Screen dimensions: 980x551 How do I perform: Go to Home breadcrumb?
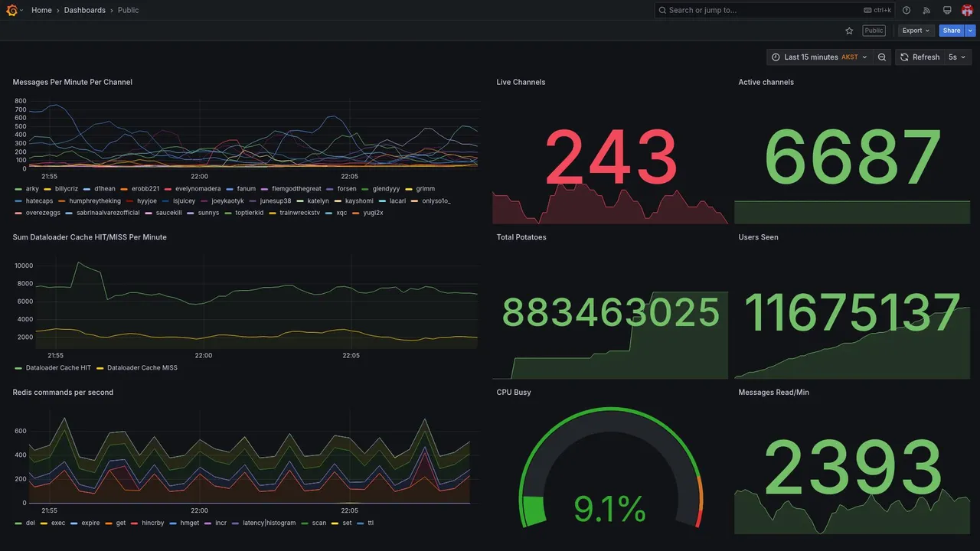pos(41,10)
